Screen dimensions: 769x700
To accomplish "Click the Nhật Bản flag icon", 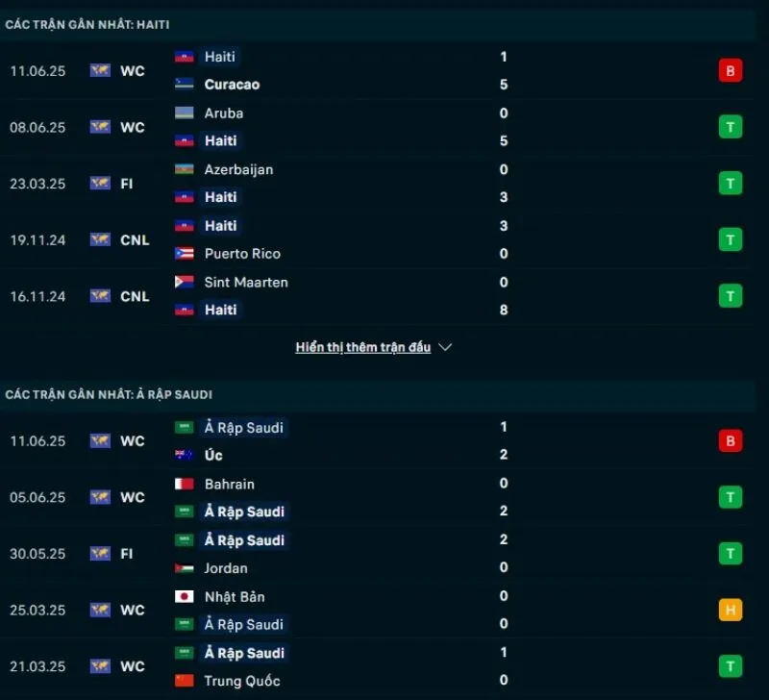I will pyautogui.click(x=185, y=597).
